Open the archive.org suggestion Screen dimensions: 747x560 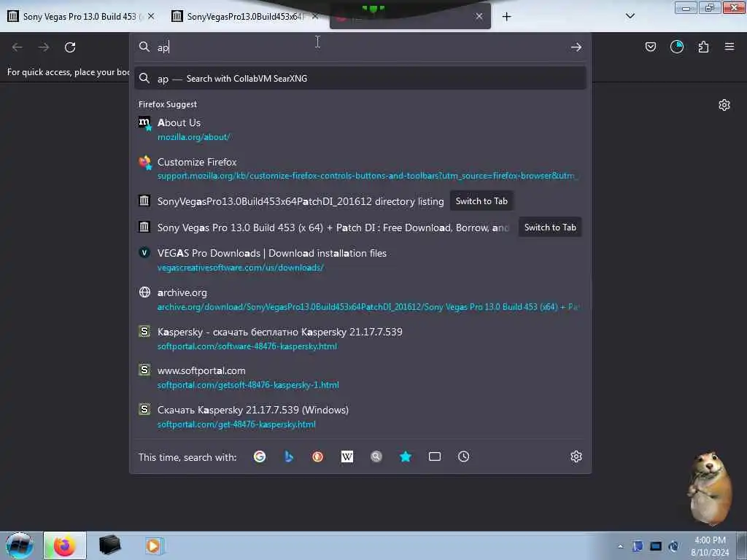click(x=360, y=299)
